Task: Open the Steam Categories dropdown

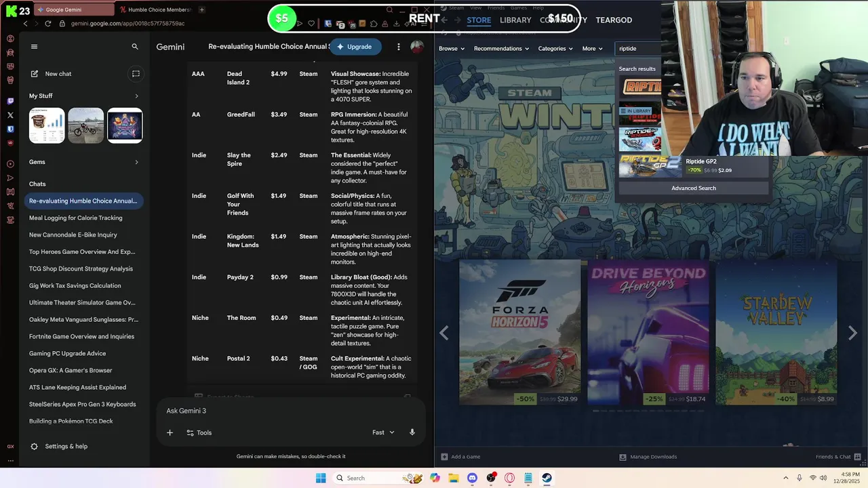Action: pyautogui.click(x=555, y=48)
